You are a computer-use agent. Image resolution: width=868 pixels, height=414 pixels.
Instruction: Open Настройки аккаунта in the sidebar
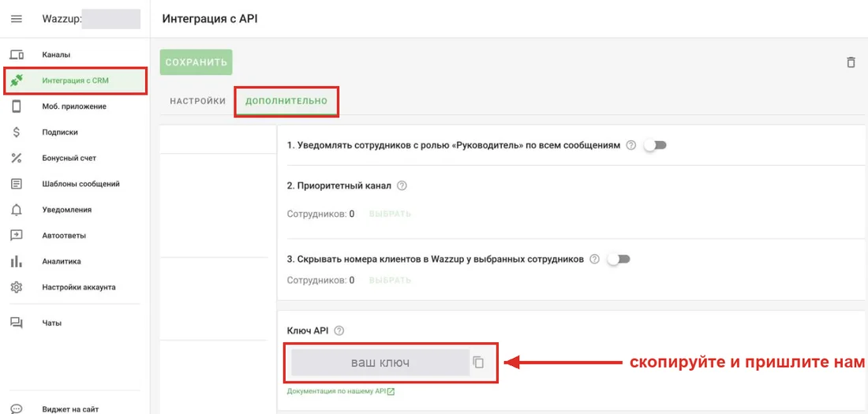click(79, 287)
